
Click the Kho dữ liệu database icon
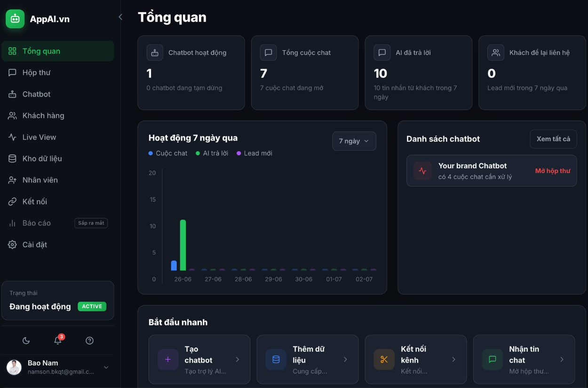point(12,158)
